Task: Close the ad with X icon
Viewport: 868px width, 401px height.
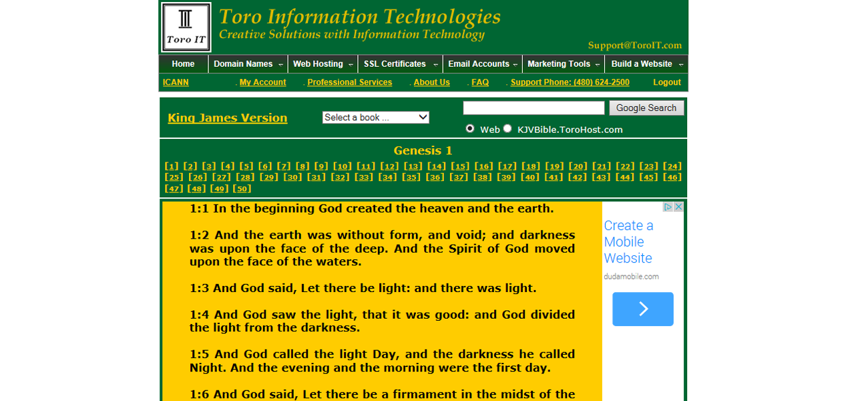Action: (678, 207)
